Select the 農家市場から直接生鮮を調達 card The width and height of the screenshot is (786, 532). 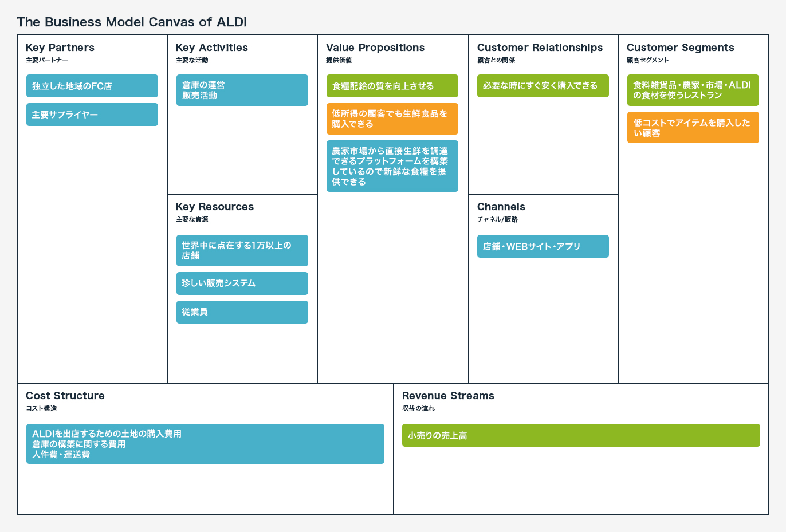(392, 166)
